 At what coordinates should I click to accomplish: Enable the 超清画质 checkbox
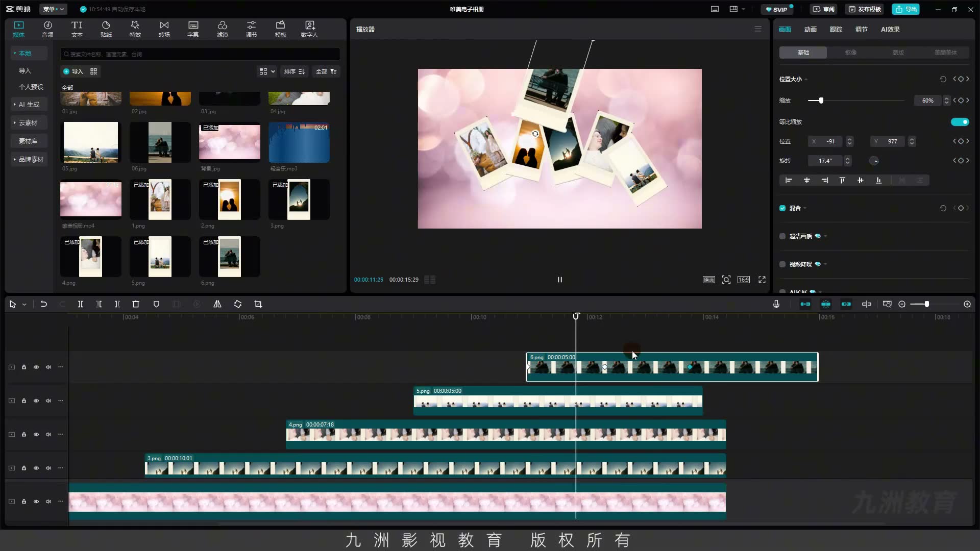coord(782,236)
